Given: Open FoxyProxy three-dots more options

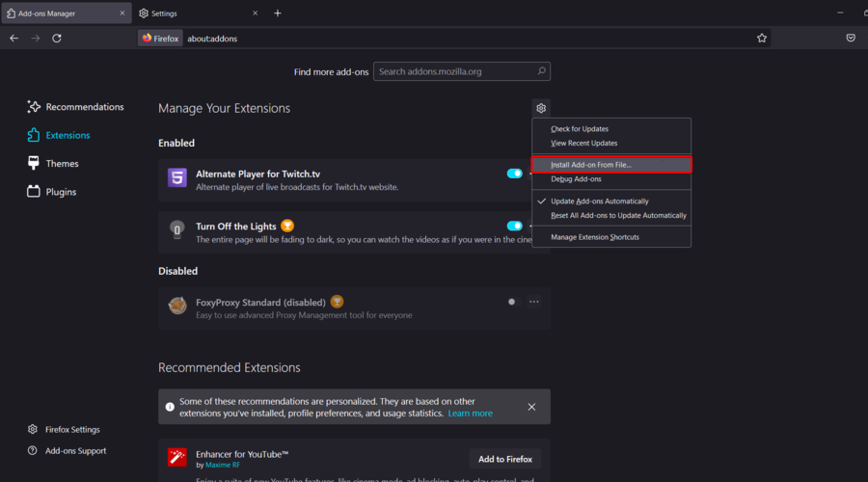Looking at the screenshot, I should pos(533,302).
